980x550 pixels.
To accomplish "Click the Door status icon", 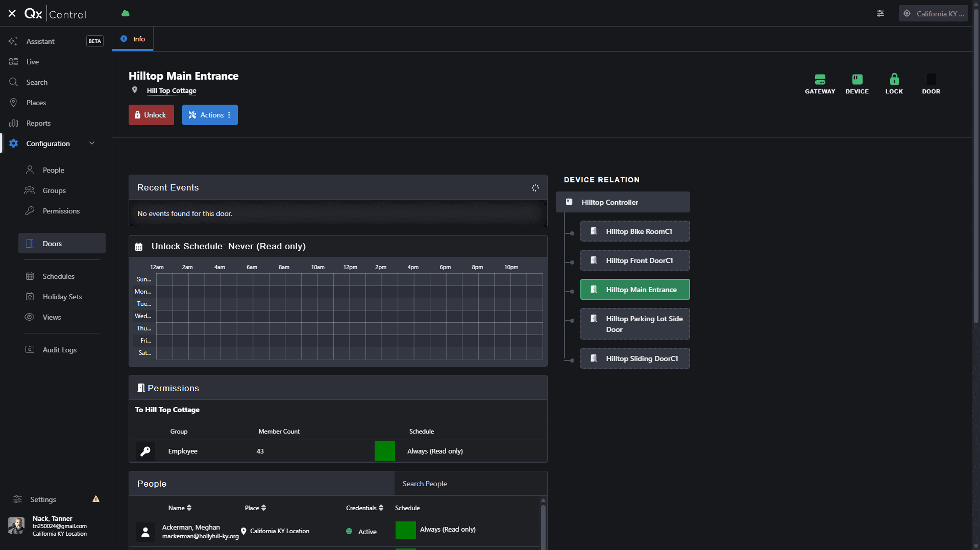I will [x=931, y=79].
